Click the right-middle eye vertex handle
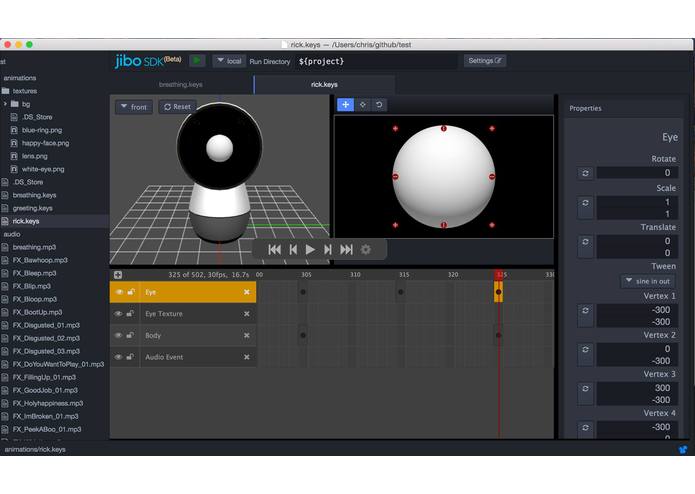The height and width of the screenshot is (494, 695). (x=492, y=176)
